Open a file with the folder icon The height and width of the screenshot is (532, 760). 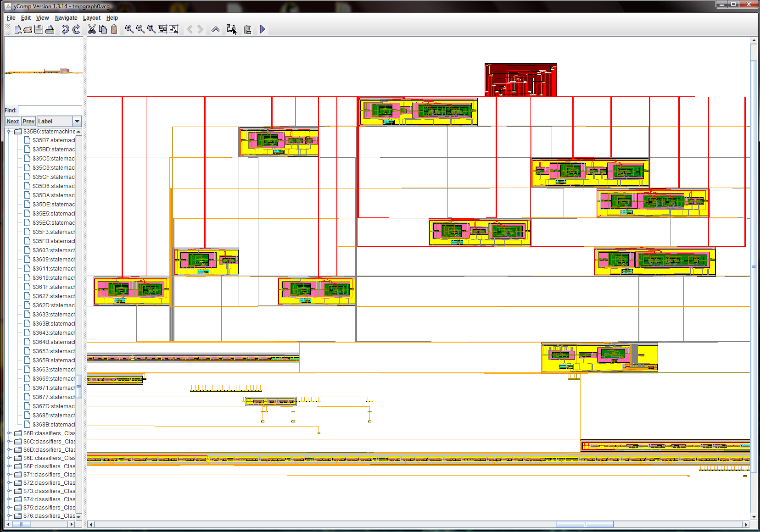point(28,29)
